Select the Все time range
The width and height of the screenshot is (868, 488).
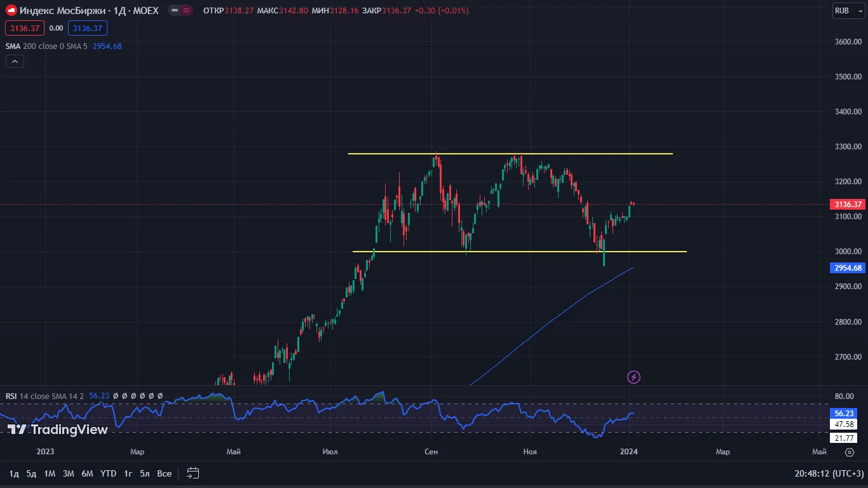[x=165, y=473]
